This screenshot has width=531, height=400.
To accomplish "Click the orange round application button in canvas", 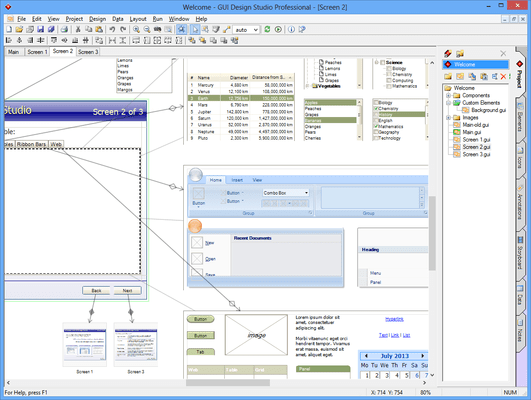I will (195, 226).
